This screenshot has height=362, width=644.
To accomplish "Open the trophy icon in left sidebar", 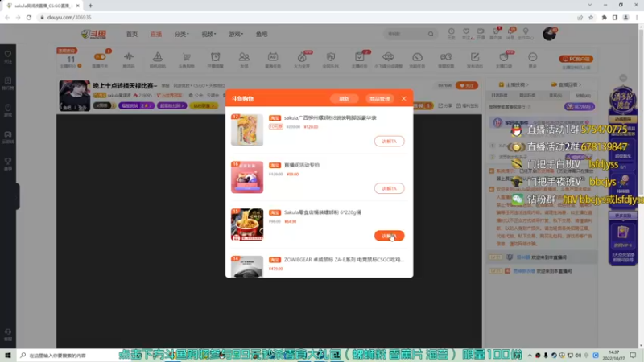I will [x=8, y=162].
